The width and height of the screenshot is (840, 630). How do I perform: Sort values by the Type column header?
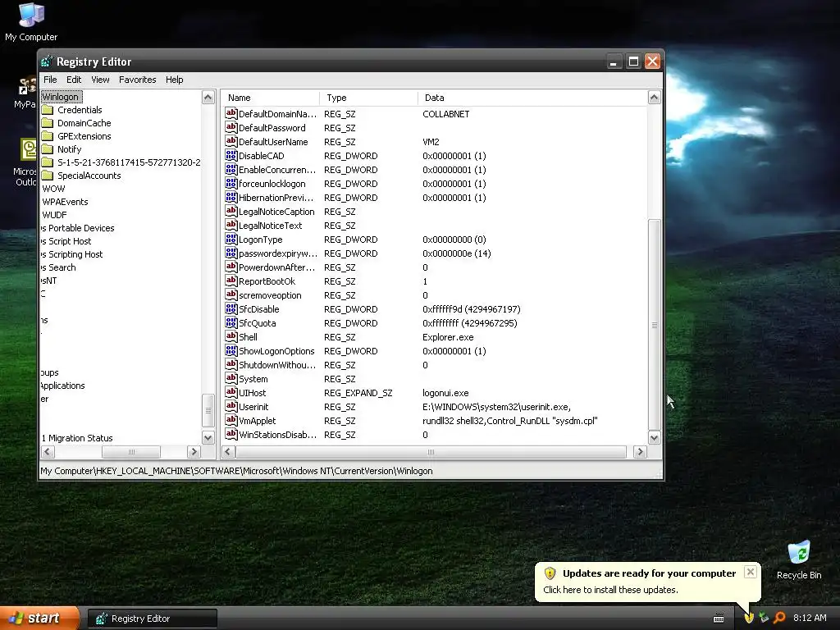click(x=368, y=98)
